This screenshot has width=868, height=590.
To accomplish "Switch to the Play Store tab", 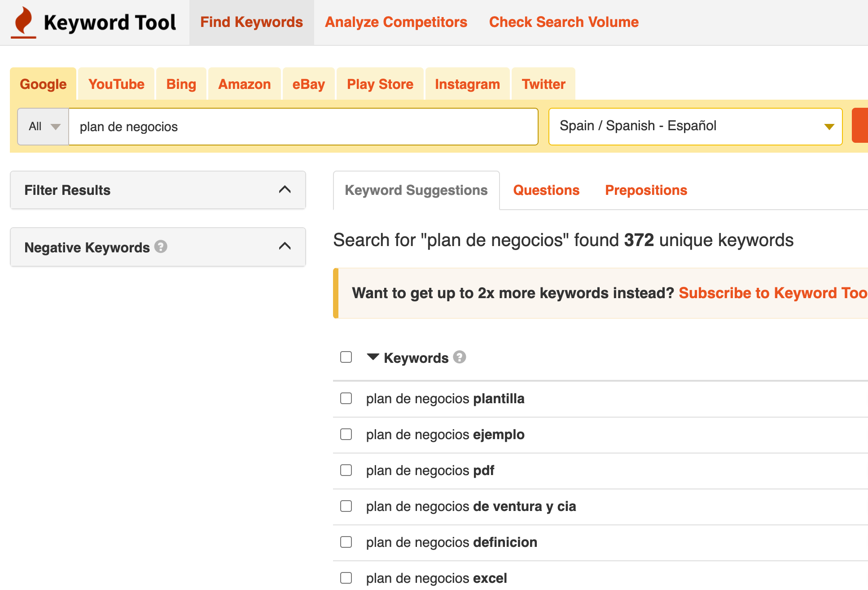I will pyautogui.click(x=380, y=84).
